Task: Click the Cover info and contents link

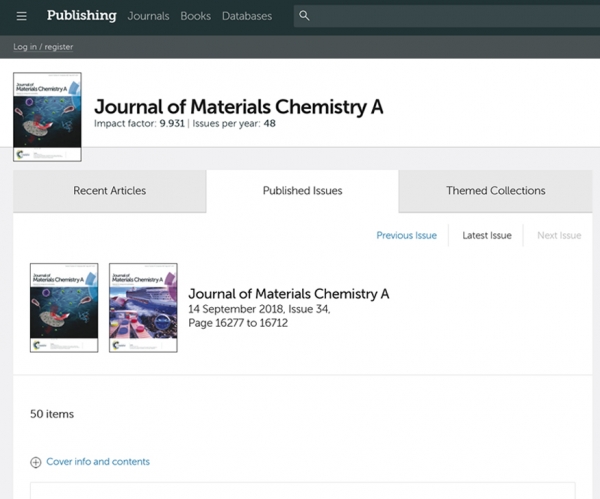Action: click(98, 461)
